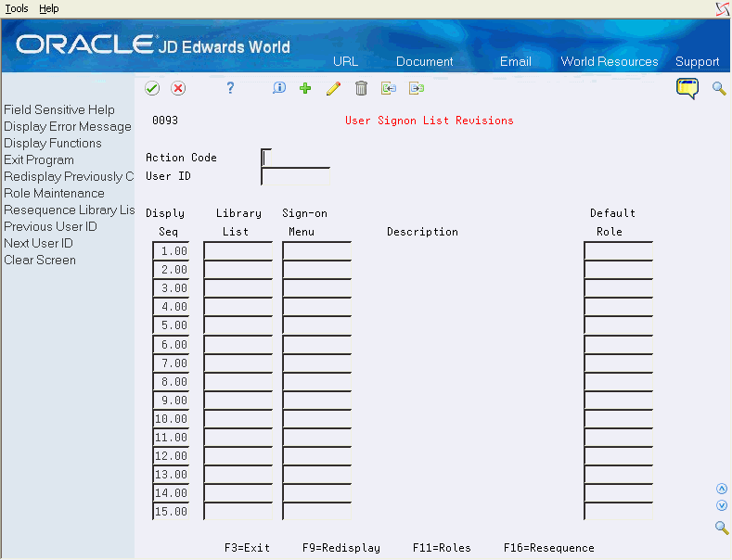Click the export arrow toolbar icon
The image size is (732, 560).
point(417,88)
